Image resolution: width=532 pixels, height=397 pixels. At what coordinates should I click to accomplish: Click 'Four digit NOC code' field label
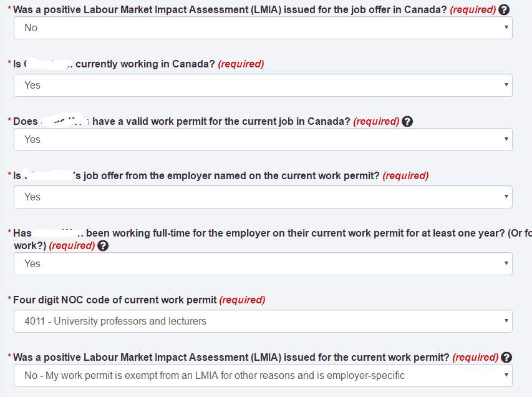tap(115, 300)
